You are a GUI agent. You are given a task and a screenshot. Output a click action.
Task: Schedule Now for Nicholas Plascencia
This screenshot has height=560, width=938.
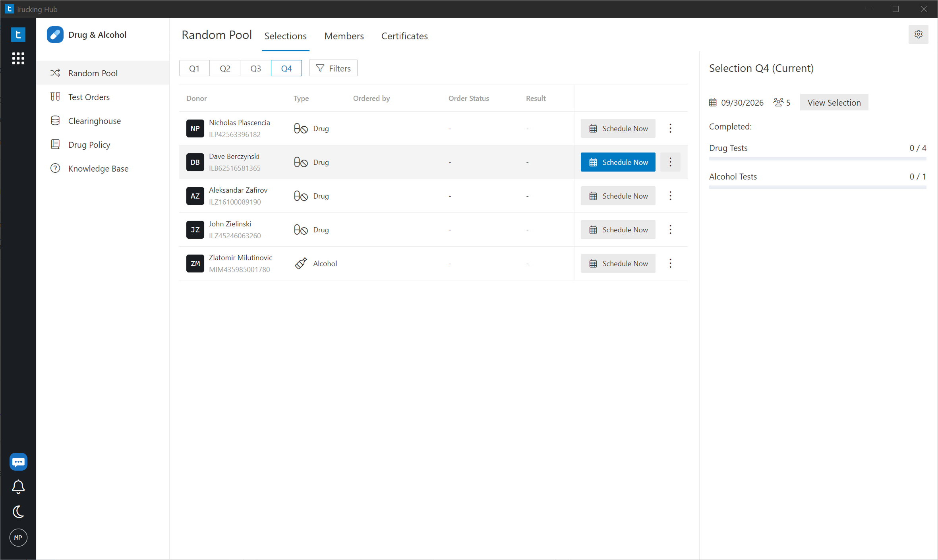click(618, 128)
